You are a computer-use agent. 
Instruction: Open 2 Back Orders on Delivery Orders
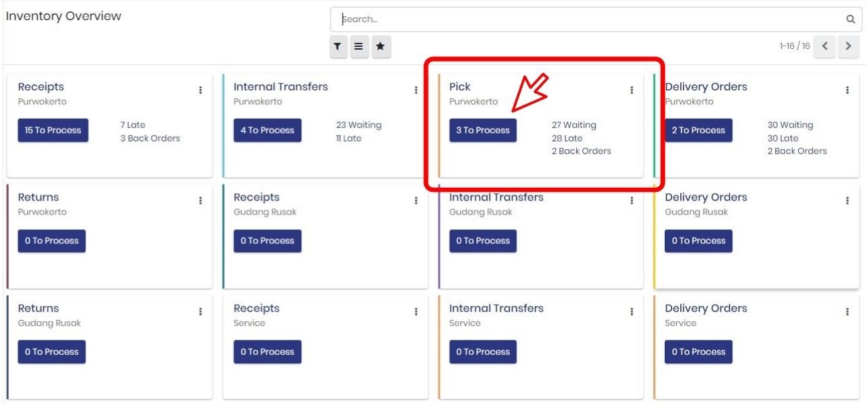tap(797, 151)
